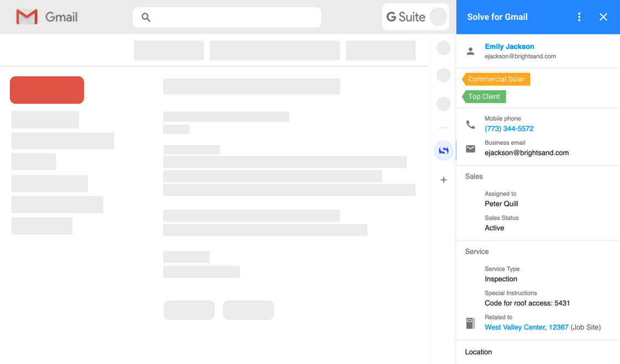Click the Sales section heading
The height and width of the screenshot is (364, 620).
[474, 176]
